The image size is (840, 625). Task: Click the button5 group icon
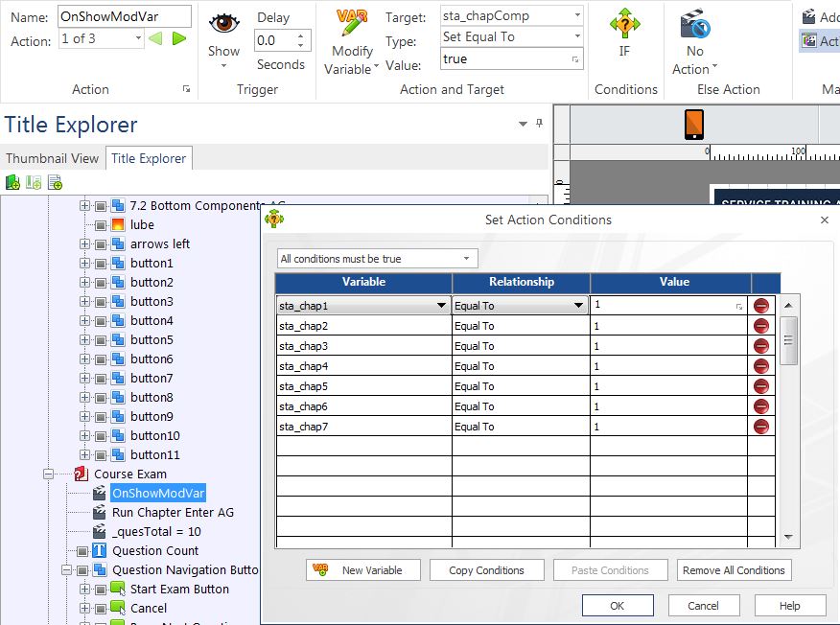(118, 340)
